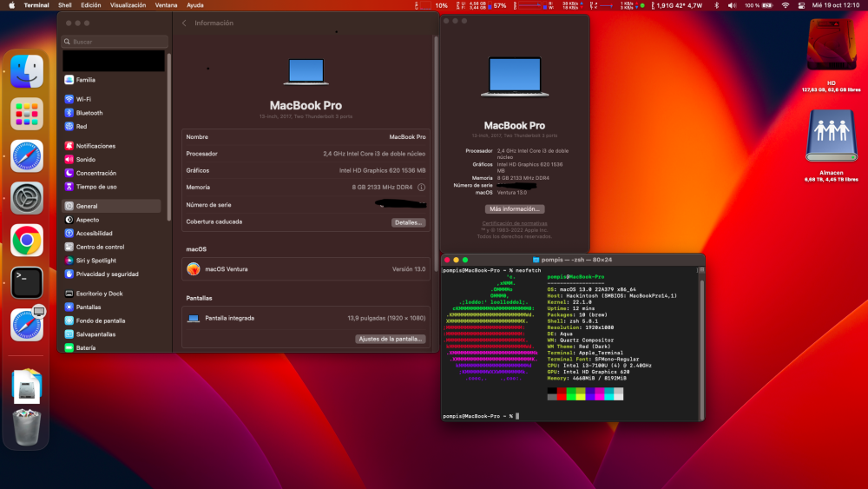Open Fondo de pantalla in sidebar
868x489 pixels.
(111, 320)
